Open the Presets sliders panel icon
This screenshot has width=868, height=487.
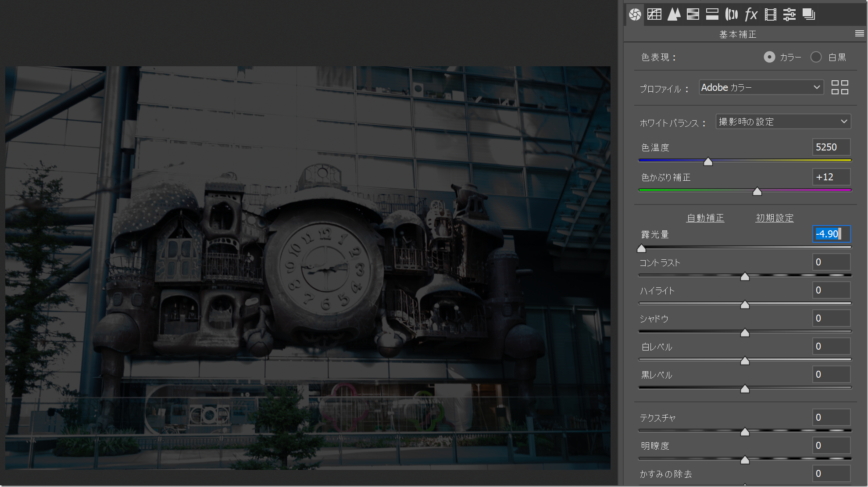coord(789,14)
